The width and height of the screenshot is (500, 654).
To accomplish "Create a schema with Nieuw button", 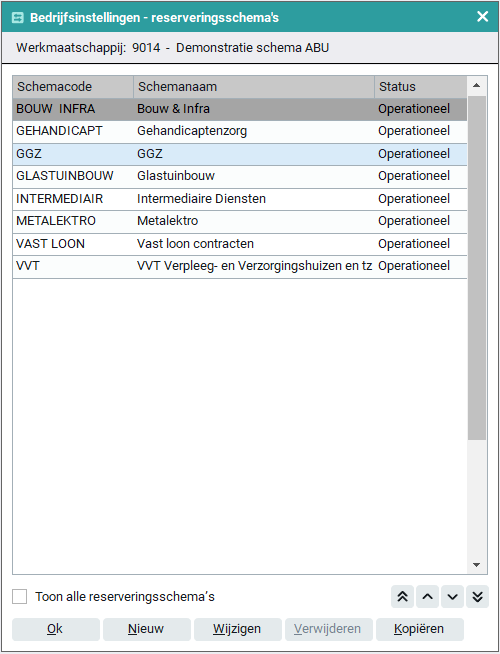I will (146, 629).
